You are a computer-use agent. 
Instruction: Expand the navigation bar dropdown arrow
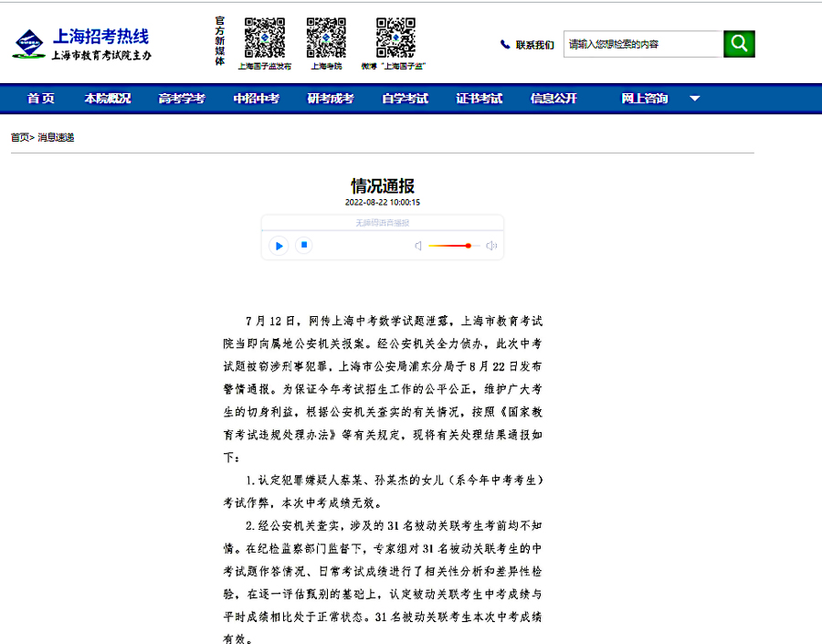[x=694, y=99]
